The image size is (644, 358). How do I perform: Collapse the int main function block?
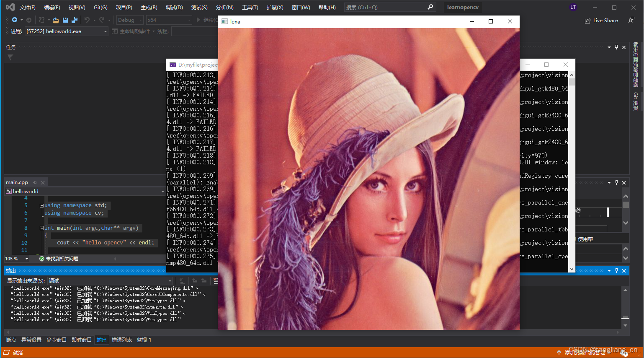coord(41,228)
